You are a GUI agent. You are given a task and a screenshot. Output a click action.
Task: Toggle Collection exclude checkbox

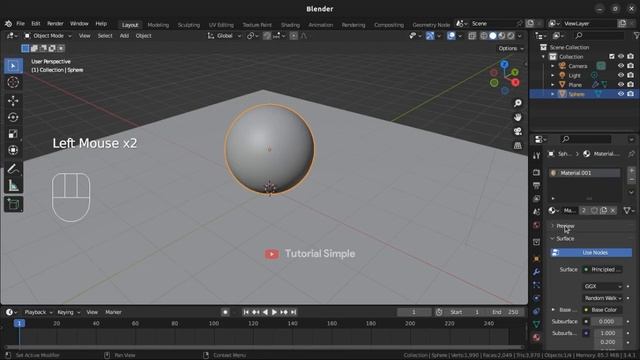click(611, 56)
